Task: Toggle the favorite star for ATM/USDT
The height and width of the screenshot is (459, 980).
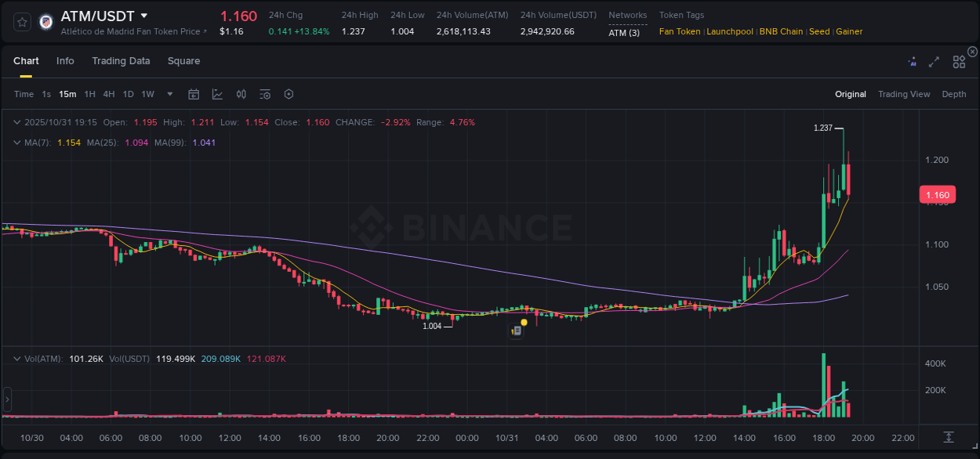Action: [21, 22]
